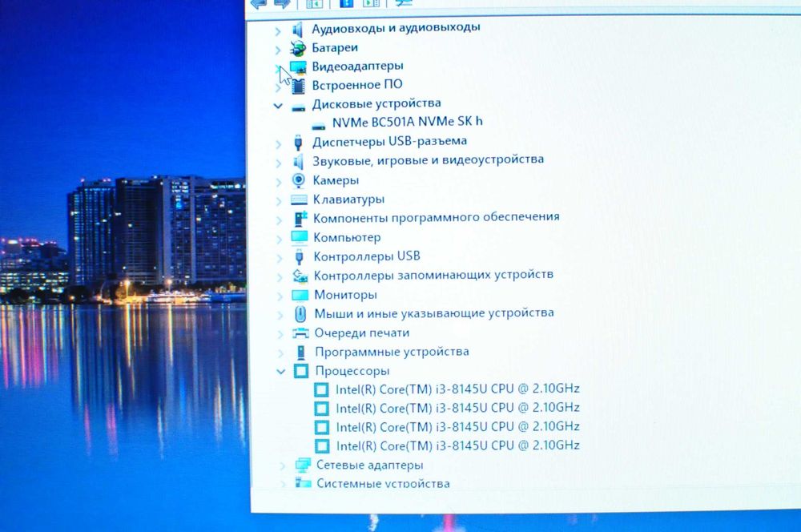Select the Аудиовходы и аудиовыходы label
This screenshot has height=532, width=801.
[396, 27]
